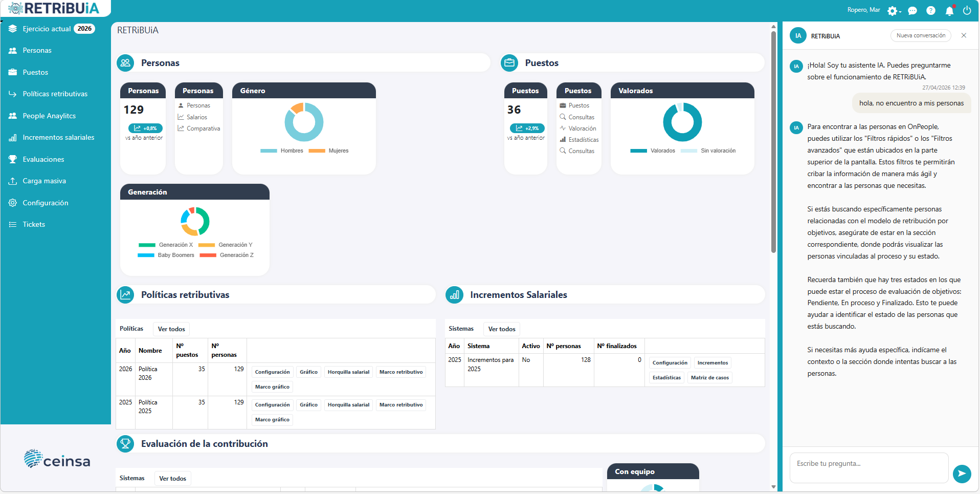This screenshot has height=494, width=980.
Task: Open Marco retributivo for Política 2025
Action: (401, 405)
